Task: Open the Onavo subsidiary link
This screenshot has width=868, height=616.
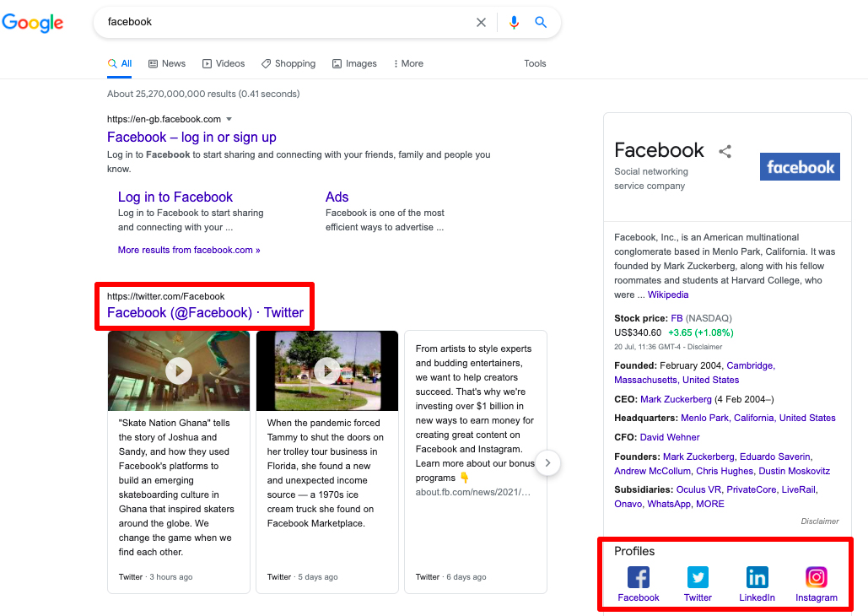Action: coord(628,504)
